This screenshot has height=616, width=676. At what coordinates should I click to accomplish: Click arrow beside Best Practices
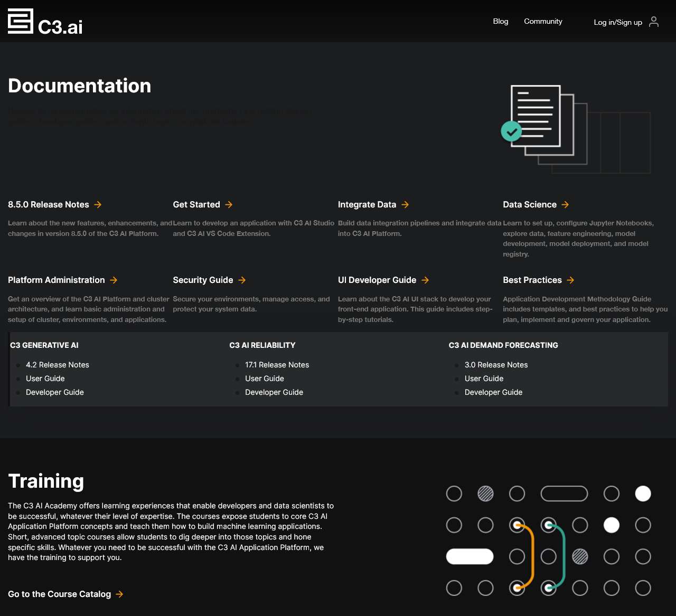[570, 280]
